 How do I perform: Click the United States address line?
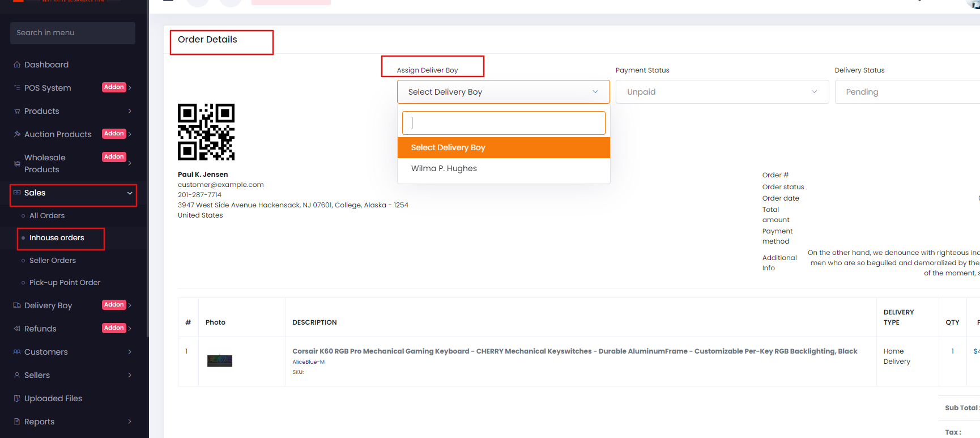click(x=201, y=215)
